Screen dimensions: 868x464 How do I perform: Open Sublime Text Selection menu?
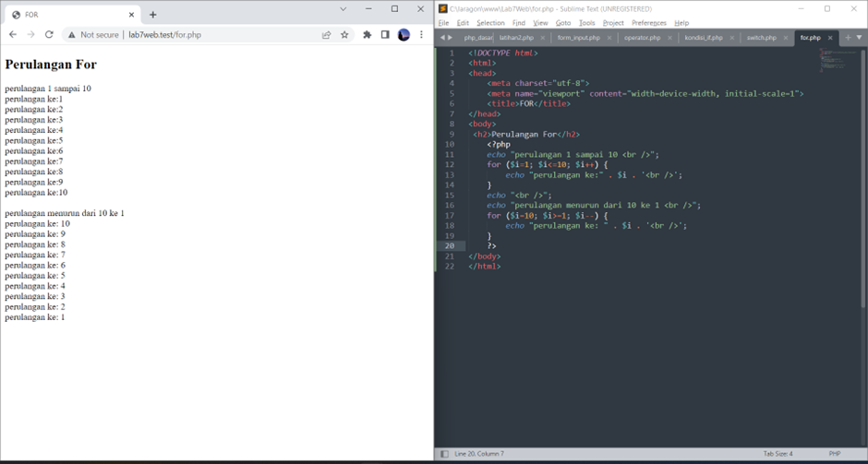490,23
